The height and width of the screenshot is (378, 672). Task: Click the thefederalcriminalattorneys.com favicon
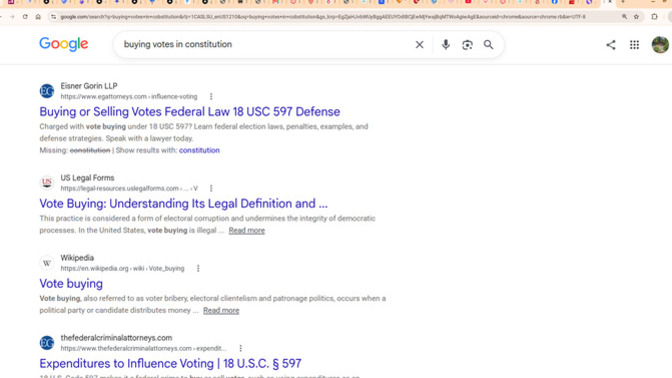tap(47, 342)
